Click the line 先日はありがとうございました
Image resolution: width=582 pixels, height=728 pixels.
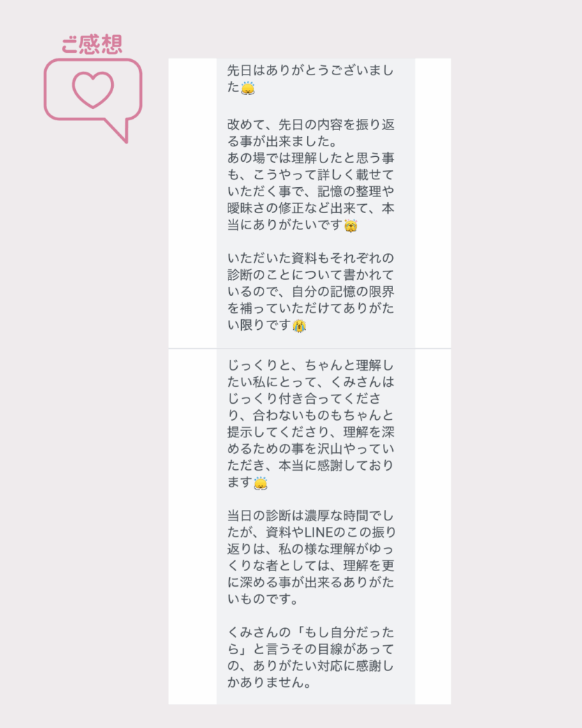(x=310, y=79)
